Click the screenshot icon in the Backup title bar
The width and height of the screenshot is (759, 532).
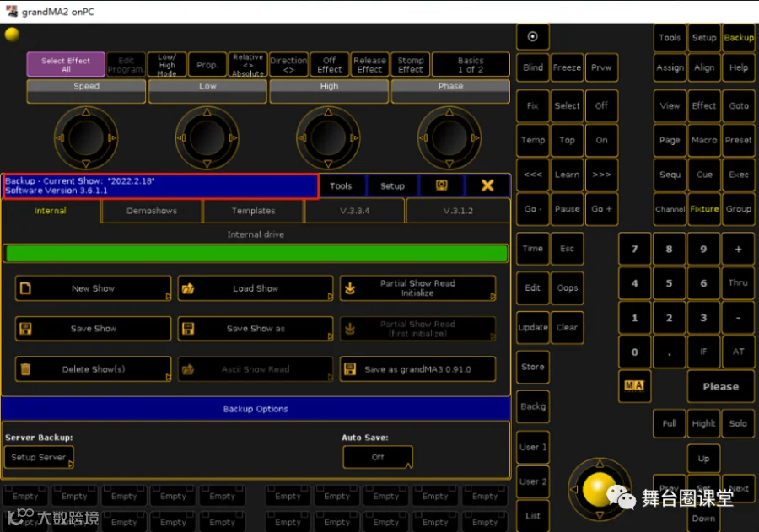[441, 185]
